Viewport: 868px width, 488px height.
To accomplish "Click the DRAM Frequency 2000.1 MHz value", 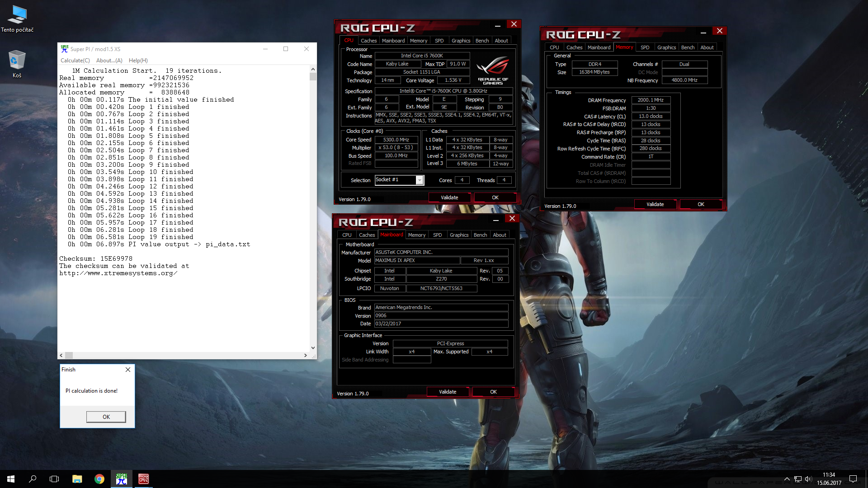I will tap(651, 100).
